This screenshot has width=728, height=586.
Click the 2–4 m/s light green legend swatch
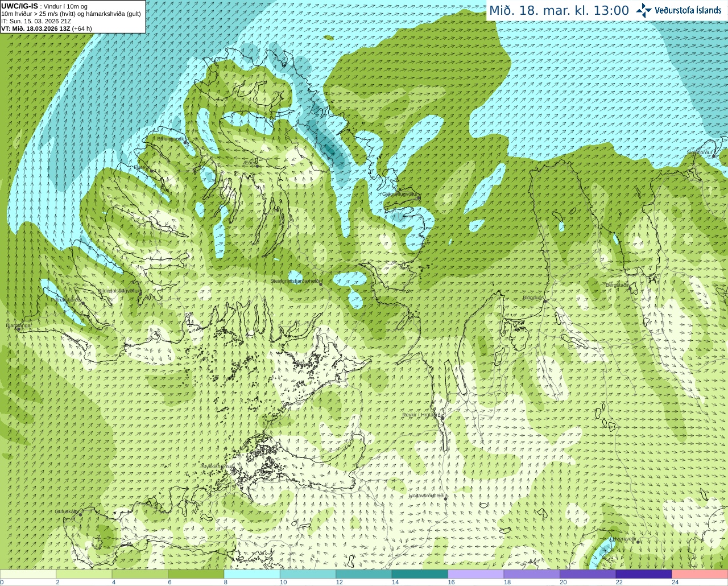point(84,574)
